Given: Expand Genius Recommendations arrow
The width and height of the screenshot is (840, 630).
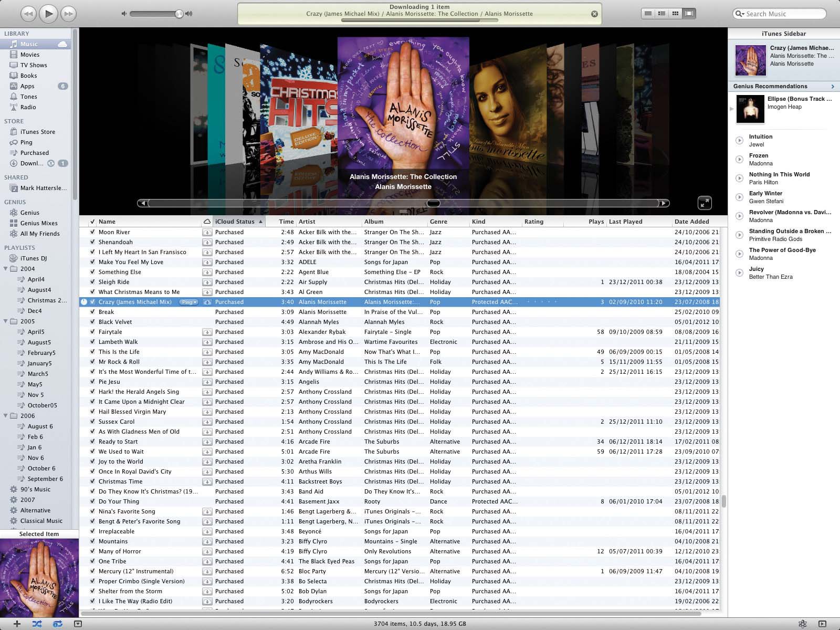Looking at the screenshot, I should 832,86.
